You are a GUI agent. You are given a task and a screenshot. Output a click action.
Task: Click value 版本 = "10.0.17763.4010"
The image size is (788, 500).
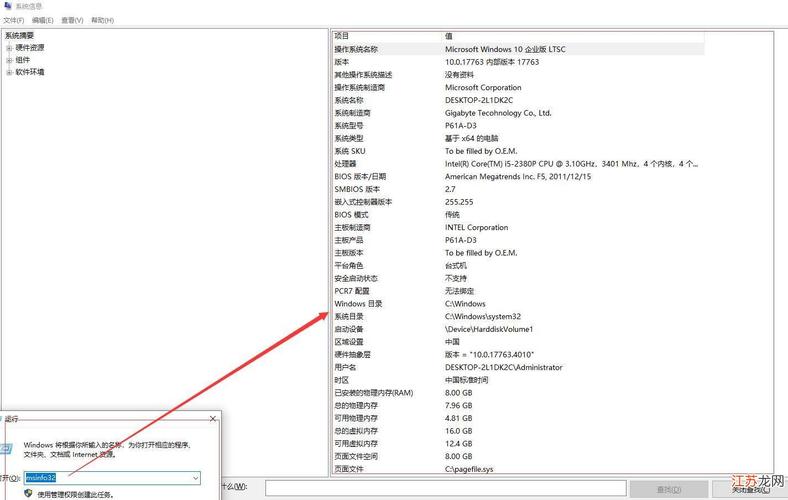[x=489, y=355]
